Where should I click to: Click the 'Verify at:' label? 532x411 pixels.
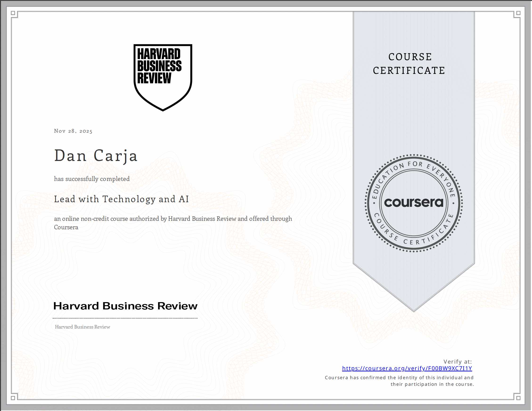(458, 362)
